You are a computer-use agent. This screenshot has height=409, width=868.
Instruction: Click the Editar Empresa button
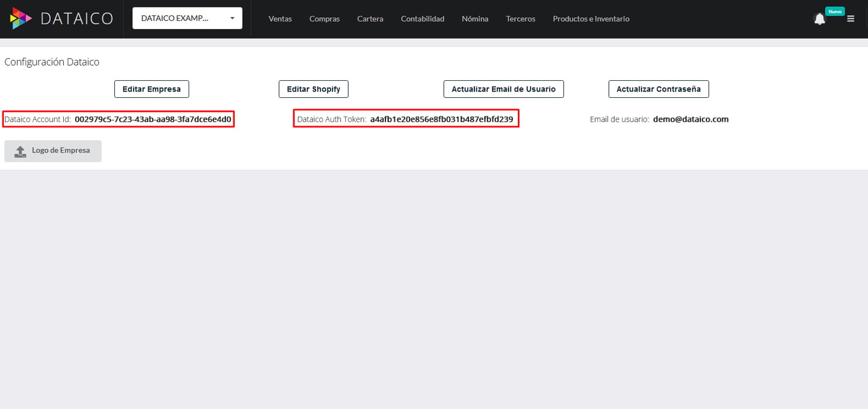[x=151, y=89]
